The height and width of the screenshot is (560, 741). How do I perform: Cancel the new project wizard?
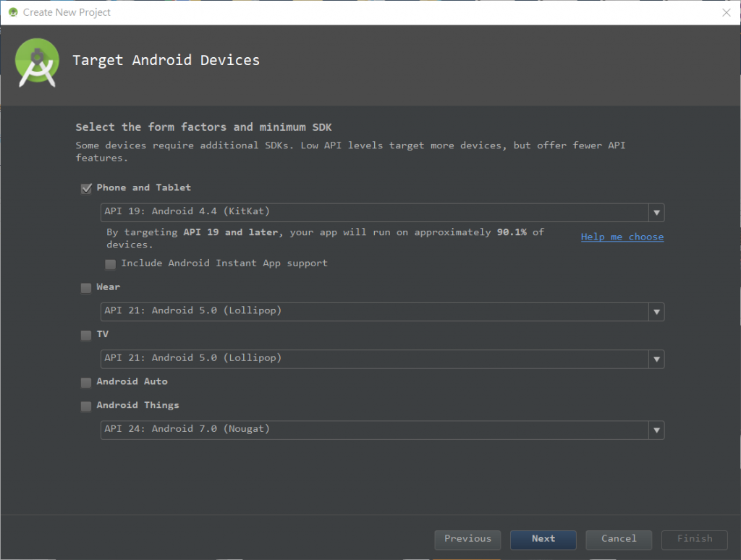[x=619, y=539]
